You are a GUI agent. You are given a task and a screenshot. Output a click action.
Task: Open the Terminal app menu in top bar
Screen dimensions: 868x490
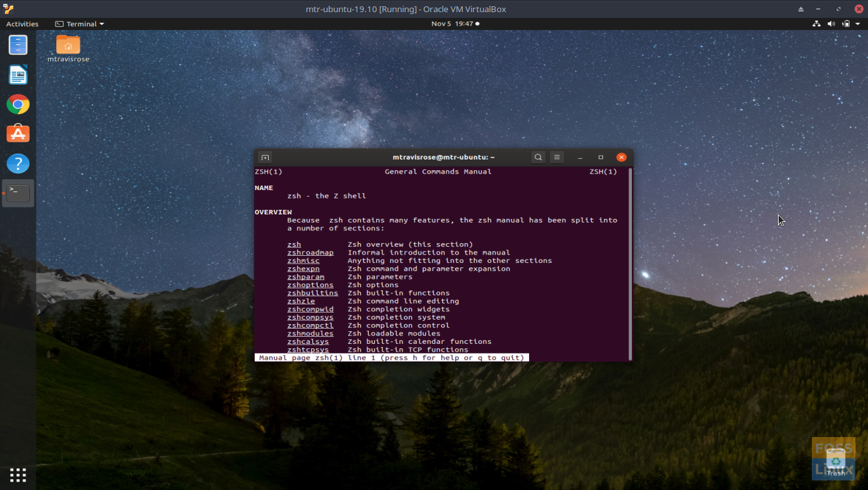tap(79, 24)
